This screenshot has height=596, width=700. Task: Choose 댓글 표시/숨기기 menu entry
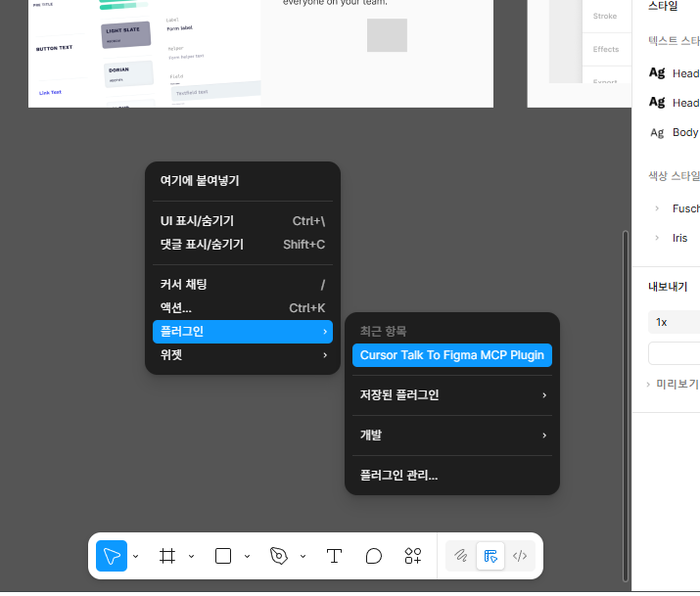pos(243,245)
